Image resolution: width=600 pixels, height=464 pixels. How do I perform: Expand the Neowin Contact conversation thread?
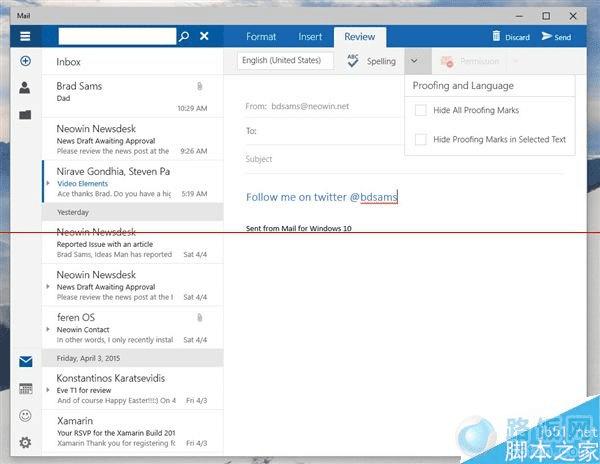48,329
